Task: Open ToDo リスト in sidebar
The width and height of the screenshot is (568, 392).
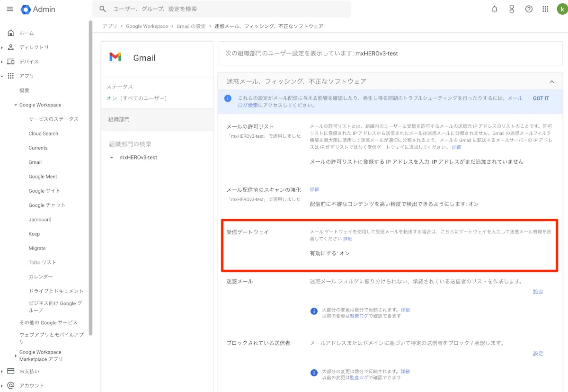Action: pos(42,262)
